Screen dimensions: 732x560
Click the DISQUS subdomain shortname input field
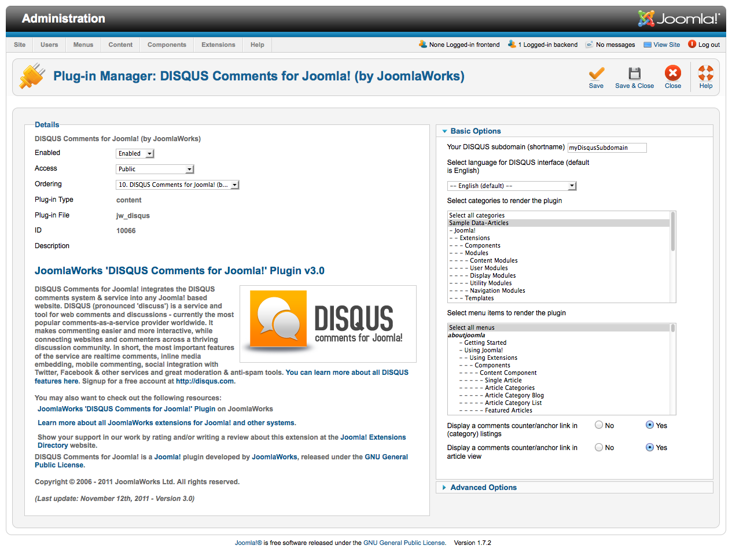pyautogui.click(x=607, y=148)
